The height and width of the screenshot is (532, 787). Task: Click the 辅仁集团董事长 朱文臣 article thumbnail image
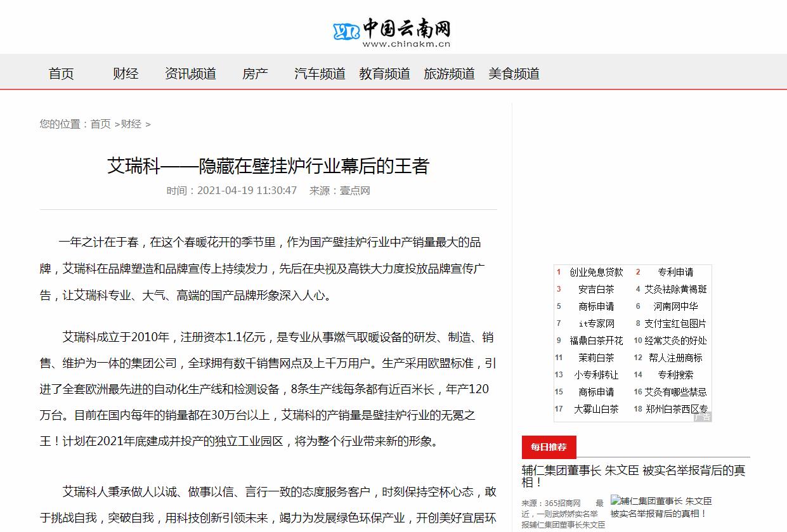(661, 507)
